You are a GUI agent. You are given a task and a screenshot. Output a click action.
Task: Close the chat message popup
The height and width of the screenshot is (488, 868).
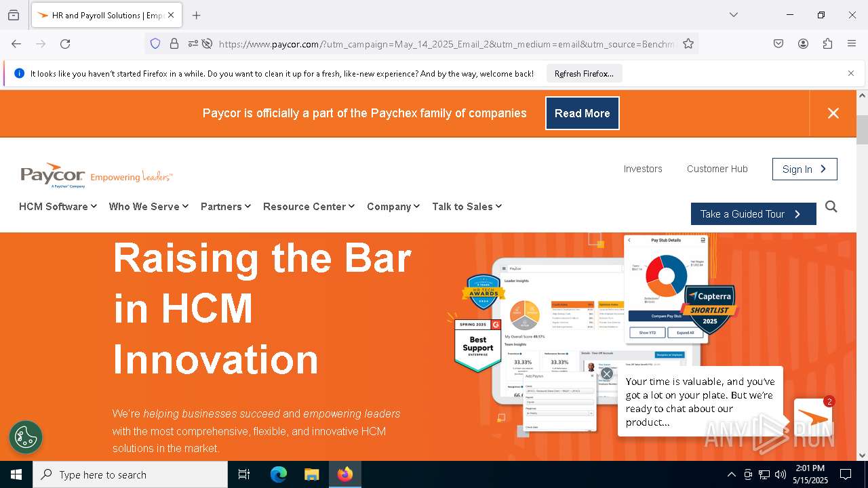click(x=607, y=373)
